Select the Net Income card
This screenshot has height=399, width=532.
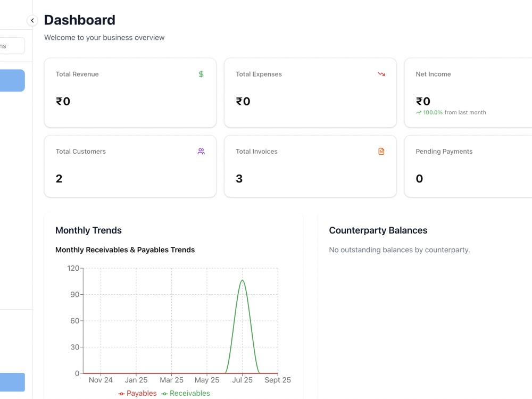coord(468,93)
